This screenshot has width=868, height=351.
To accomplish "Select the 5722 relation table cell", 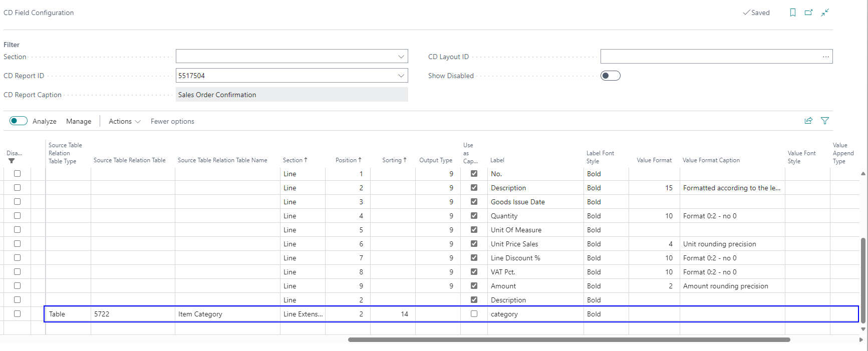I will pos(133,314).
